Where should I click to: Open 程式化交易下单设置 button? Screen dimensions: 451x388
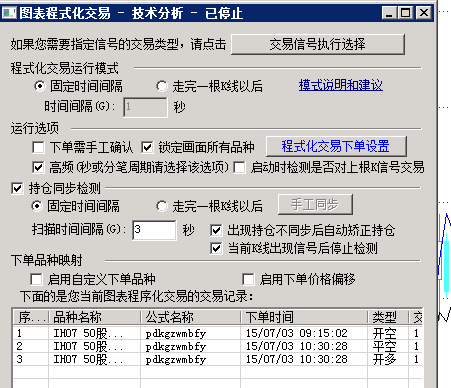pyautogui.click(x=336, y=146)
